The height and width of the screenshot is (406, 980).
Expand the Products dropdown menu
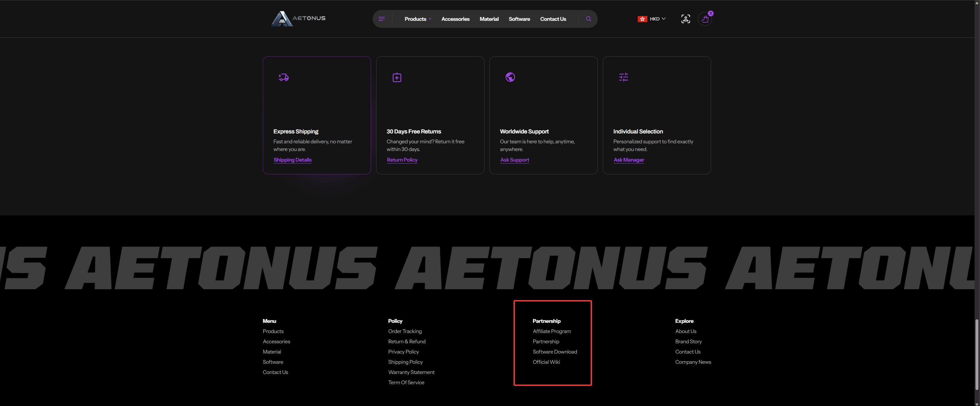(x=417, y=19)
